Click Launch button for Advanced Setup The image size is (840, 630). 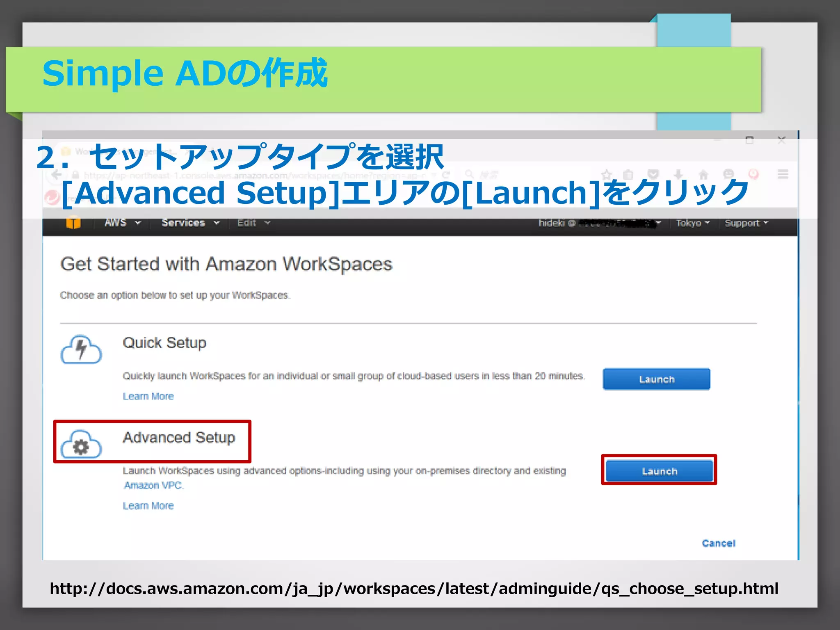(659, 470)
